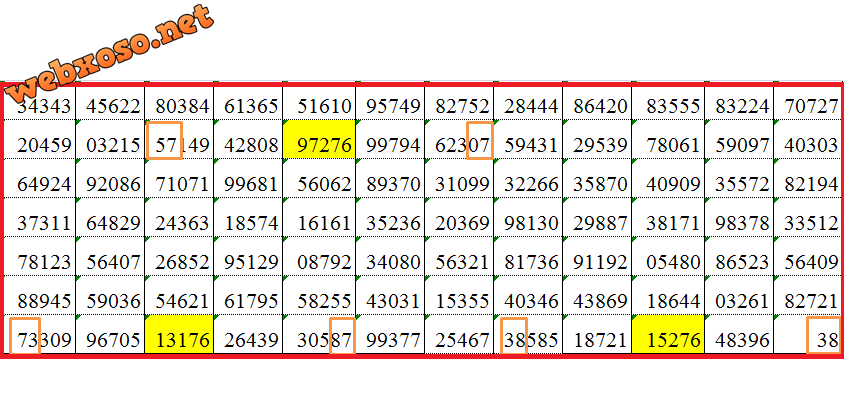Image resolution: width=844 pixels, height=396 pixels.
Task: Select the cell with 30587
Action: (319, 334)
